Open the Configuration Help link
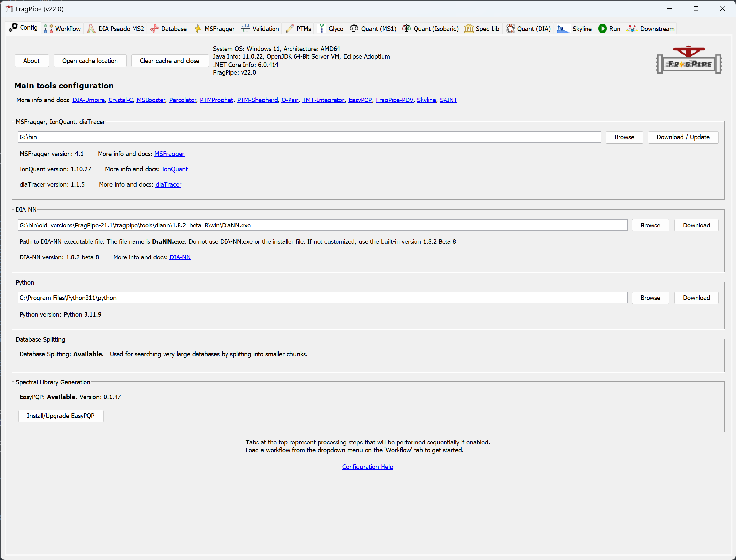This screenshot has width=736, height=560. coord(367,467)
